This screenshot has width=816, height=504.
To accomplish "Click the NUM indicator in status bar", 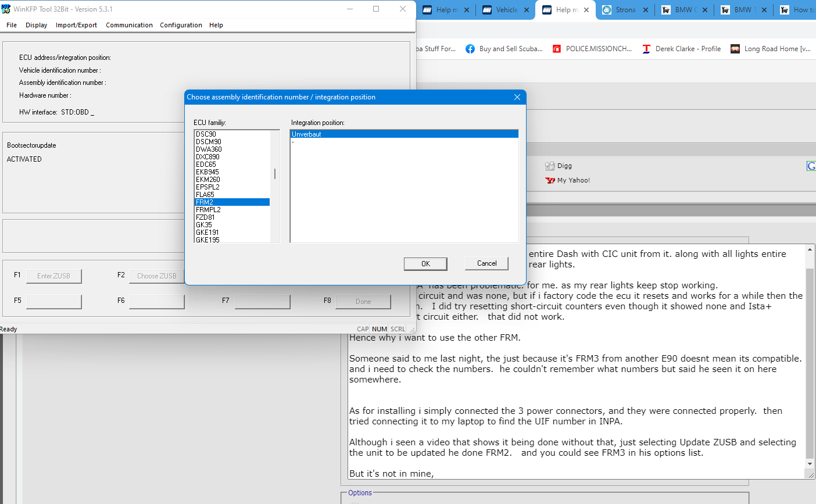I will pos(380,329).
